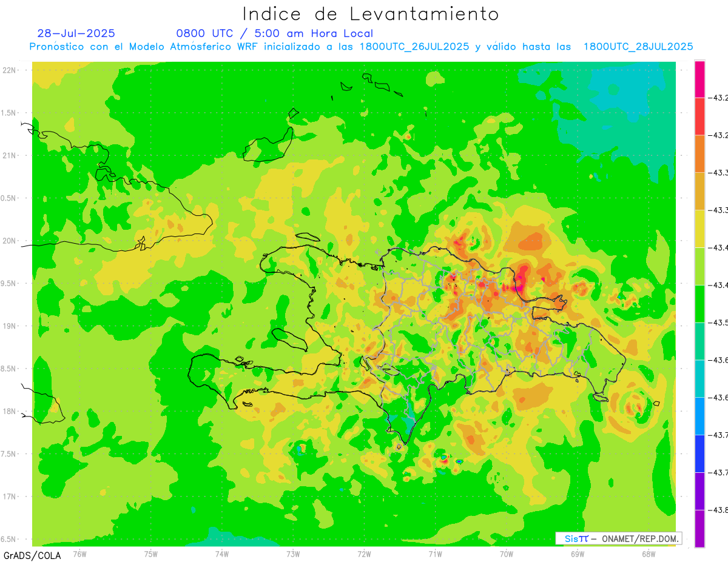Select the magenta swatch in the color bar
Viewport: 728px width, 562px height.
(699, 79)
